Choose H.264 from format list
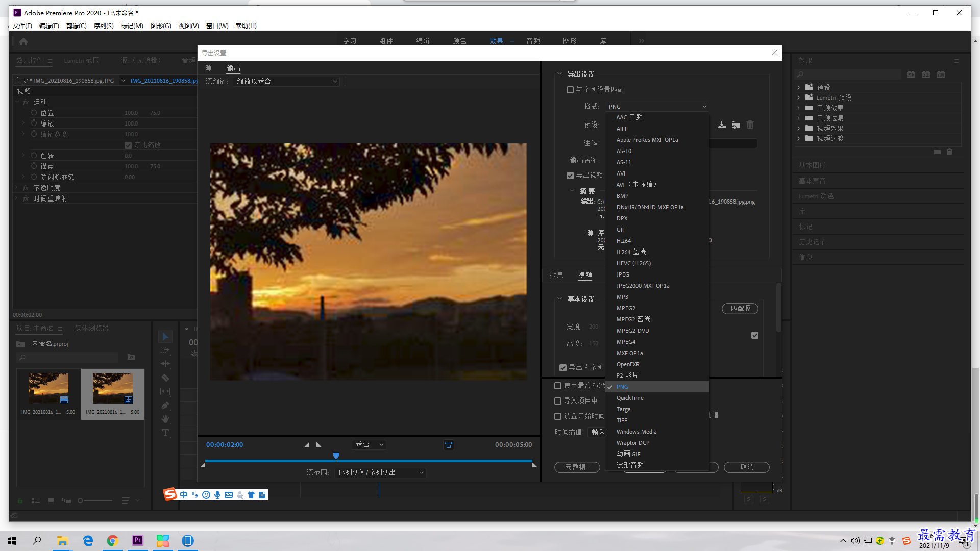This screenshot has height=551, width=980. (x=657, y=241)
